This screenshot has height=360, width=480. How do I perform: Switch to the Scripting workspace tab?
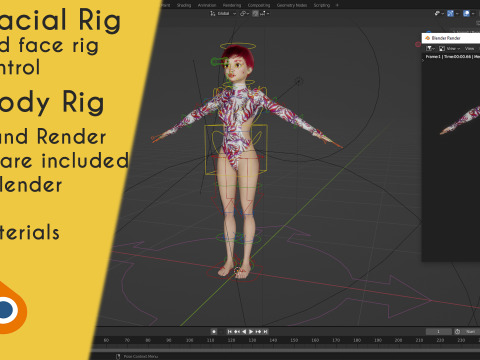(321, 5)
